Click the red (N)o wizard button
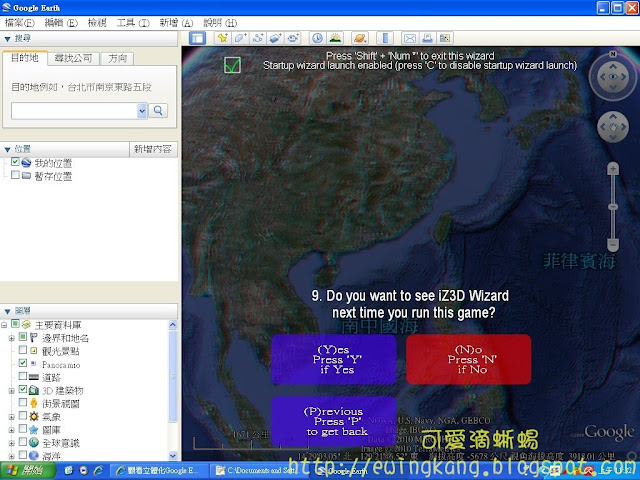Image resolution: width=640 pixels, height=480 pixels. [469, 360]
